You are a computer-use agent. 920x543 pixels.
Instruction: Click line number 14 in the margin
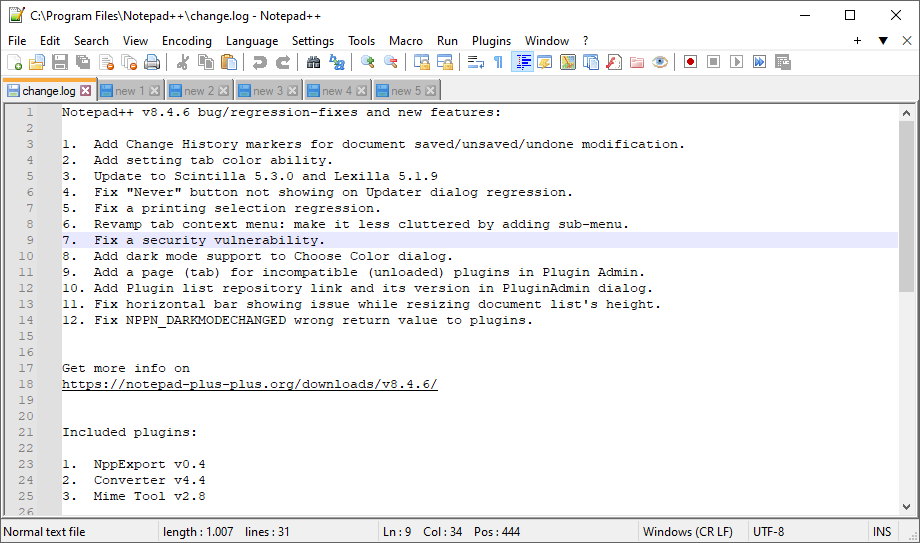coord(26,320)
